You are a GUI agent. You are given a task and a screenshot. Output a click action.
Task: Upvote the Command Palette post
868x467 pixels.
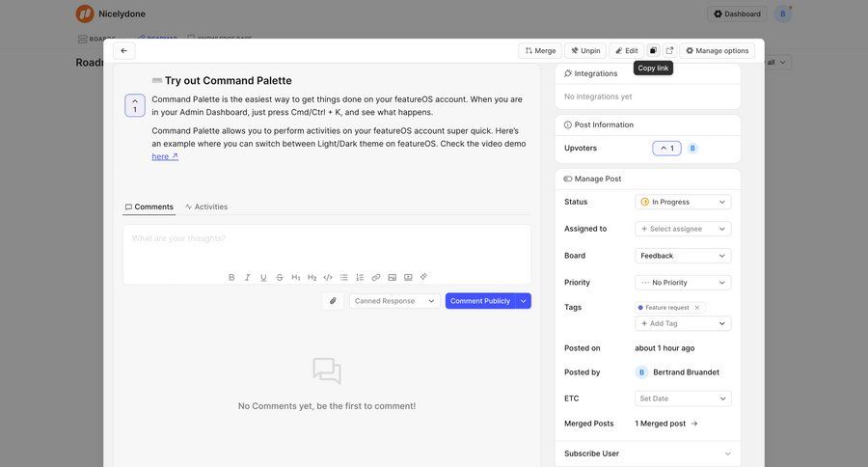134,105
